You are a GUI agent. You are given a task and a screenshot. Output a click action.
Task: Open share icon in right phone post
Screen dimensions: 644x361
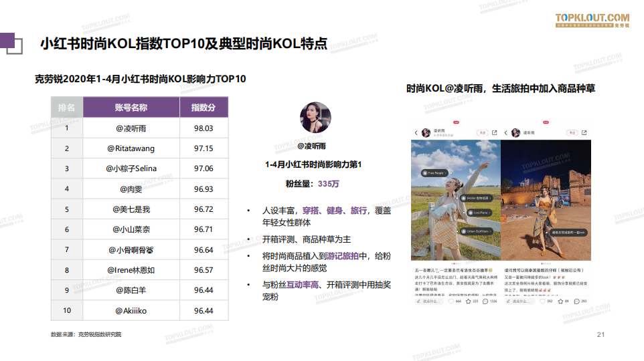click(584, 132)
